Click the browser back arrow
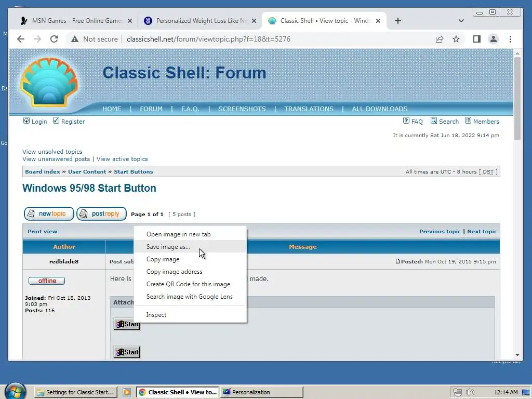Viewport: 532px width, 399px height. coord(21,39)
